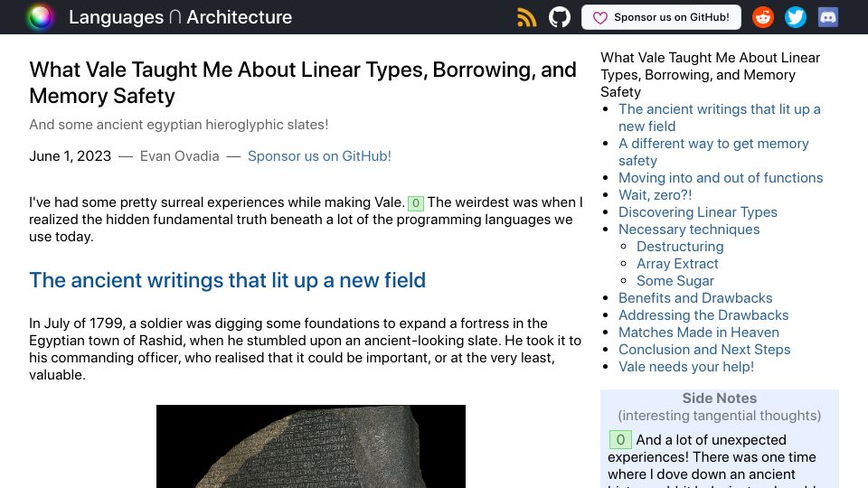The width and height of the screenshot is (868, 488).
Task: Click the green footnote 0 marker in the intro paragraph
Action: 416,203
